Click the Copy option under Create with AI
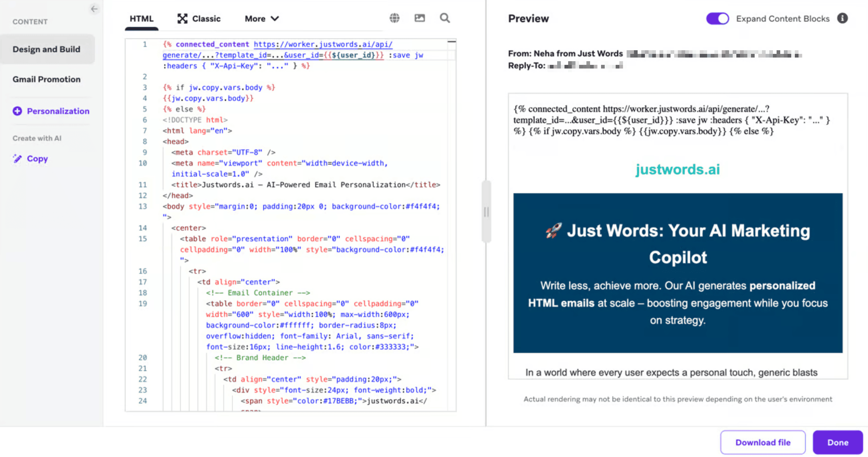 [x=37, y=158]
